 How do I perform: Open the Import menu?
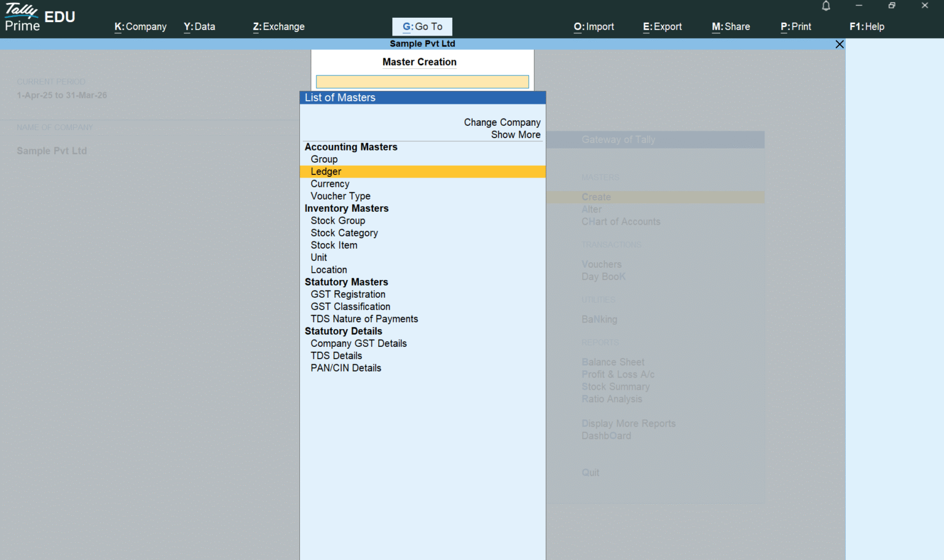click(x=593, y=26)
